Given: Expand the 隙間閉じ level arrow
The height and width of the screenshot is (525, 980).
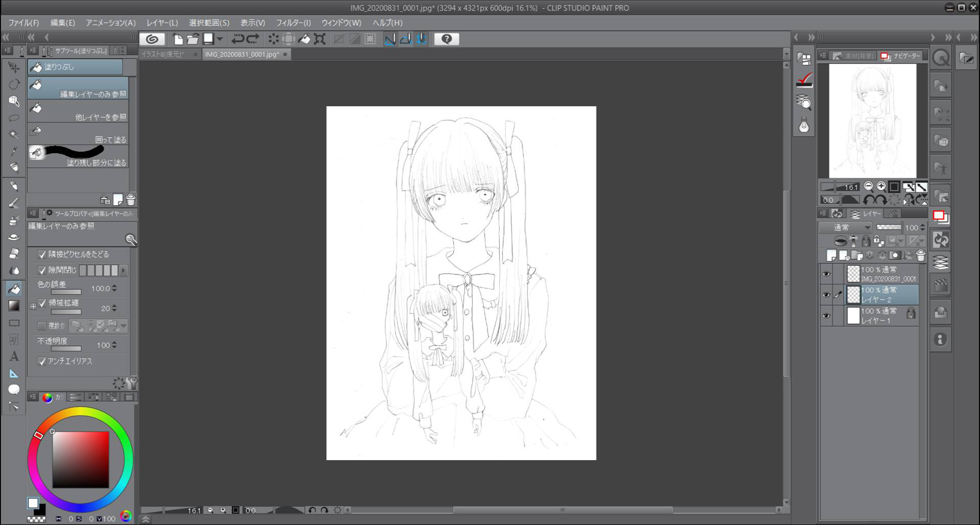Looking at the screenshot, I should point(124,270).
